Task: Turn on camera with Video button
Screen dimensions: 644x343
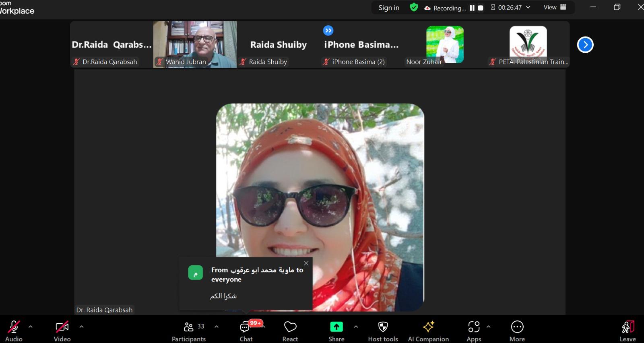Action: coord(62,331)
